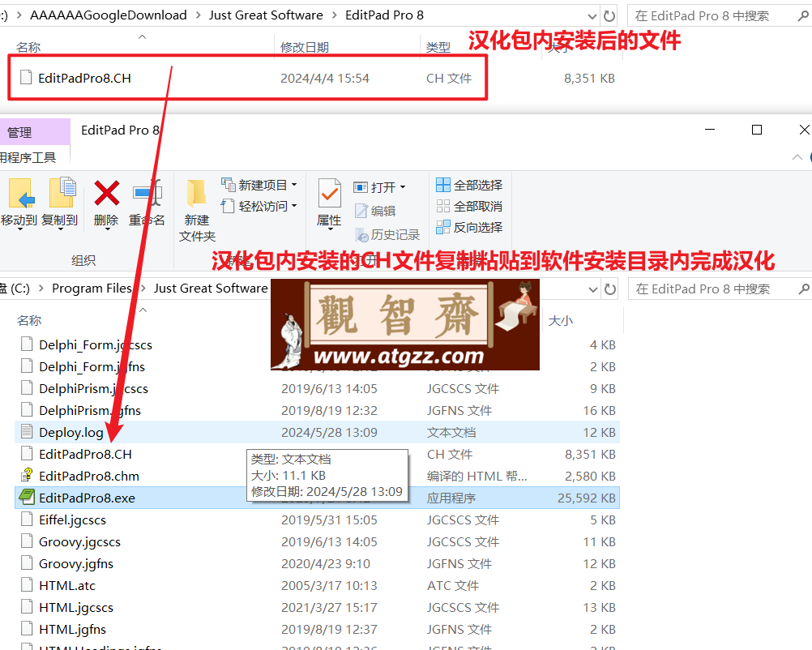This screenshot has height=650, width=812.
Task: Click the red Delete (删除) icon
Action: coord(106,193)
